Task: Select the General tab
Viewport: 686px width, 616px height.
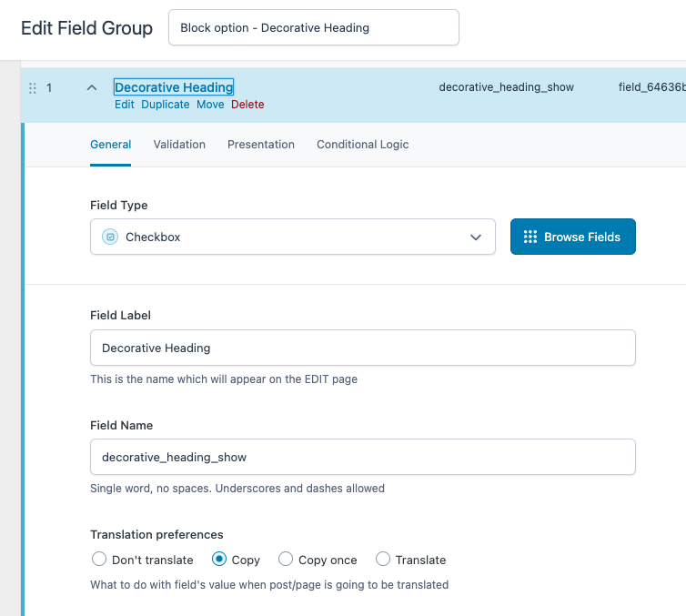Action: click(111, 145)
